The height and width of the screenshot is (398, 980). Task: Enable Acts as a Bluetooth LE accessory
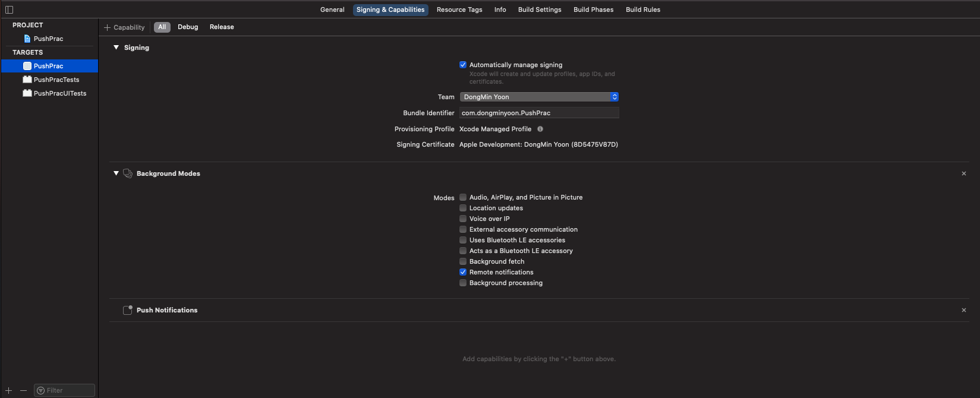tap(463, 251)
